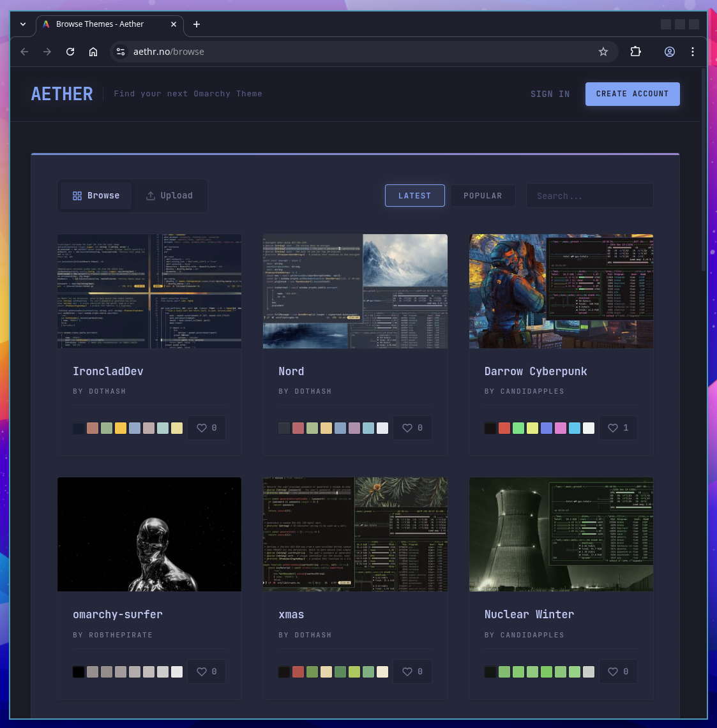This screenshot has width=717, height=728.
Task: Open the browser home page
Action: pos(93,52)
